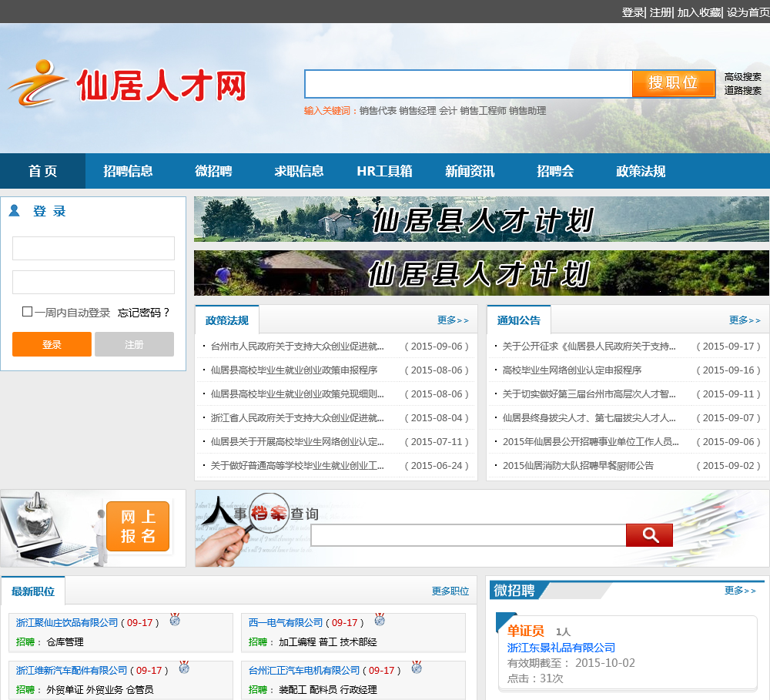This screenshot has height=700, width=770.
Task: Select 求职信息 in the navigation bar
Action: tap(299, 171)
